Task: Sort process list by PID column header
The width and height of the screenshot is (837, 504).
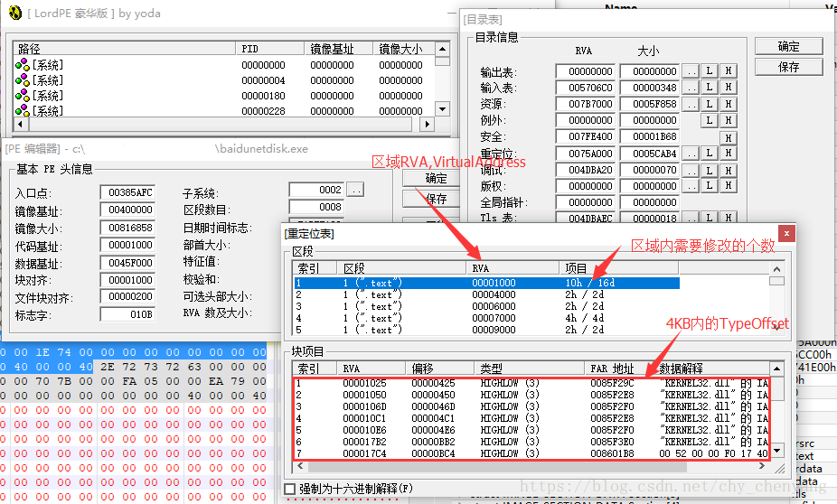Action: (269, 49)
